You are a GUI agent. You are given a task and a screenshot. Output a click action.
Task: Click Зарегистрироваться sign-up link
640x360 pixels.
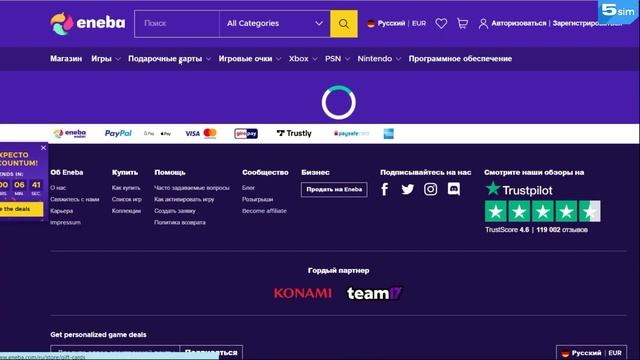coord(587,24)
